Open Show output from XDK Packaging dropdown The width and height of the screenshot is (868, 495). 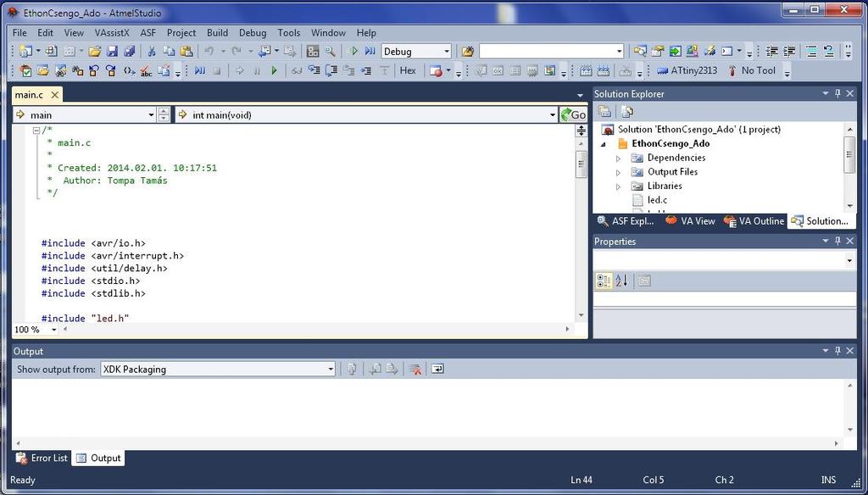click(x=331, y=369)
